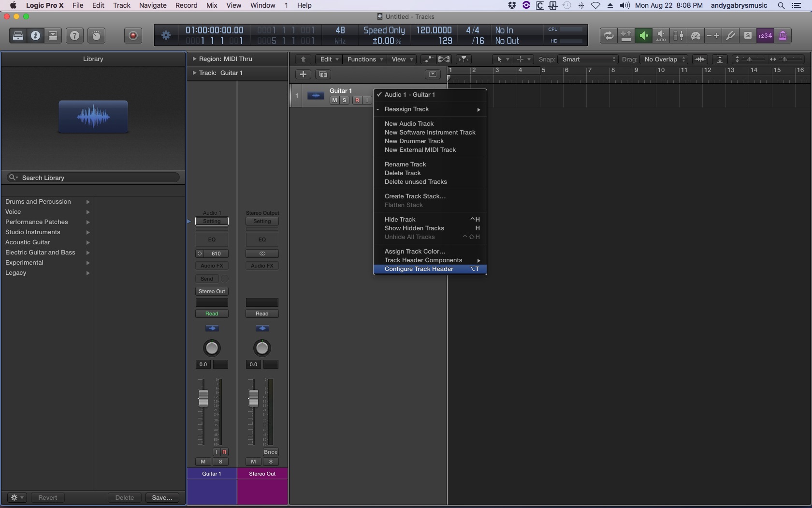Viewport: 812px width, 508px height.
Task: Mute the Guitar 1 track header
Action: click(334, 100)
